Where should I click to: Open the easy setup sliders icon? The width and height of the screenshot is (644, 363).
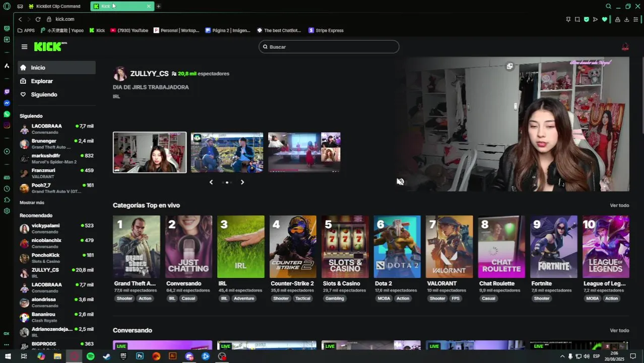coord(635,19)
